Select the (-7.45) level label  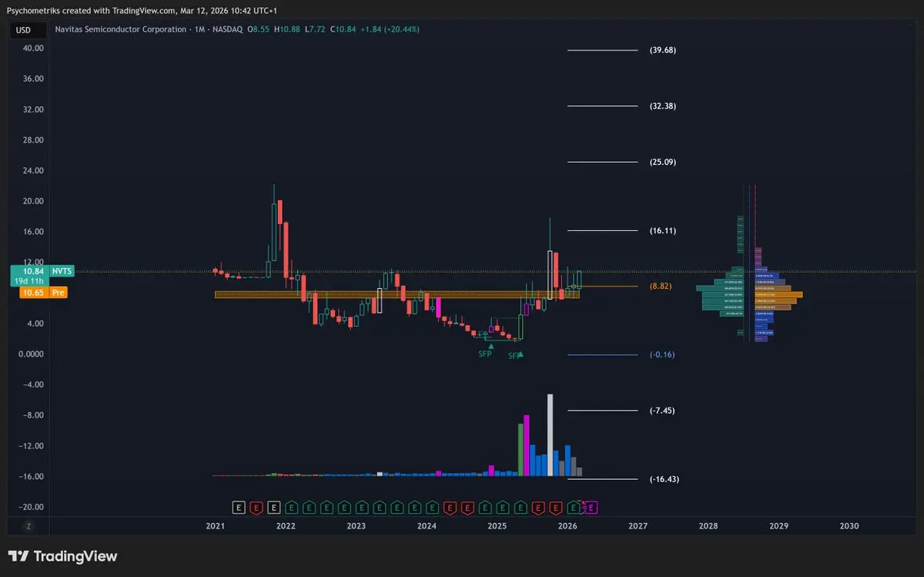(x=662, y=411)
